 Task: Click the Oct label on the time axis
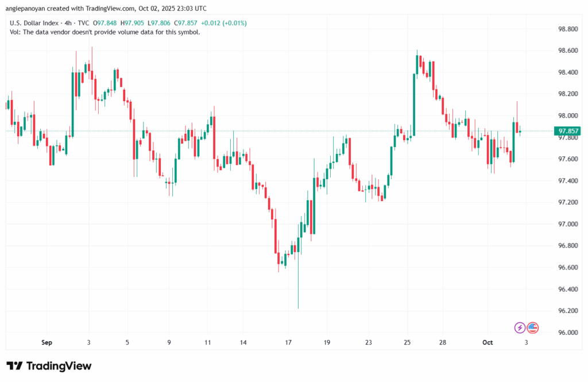click(487, 342)
